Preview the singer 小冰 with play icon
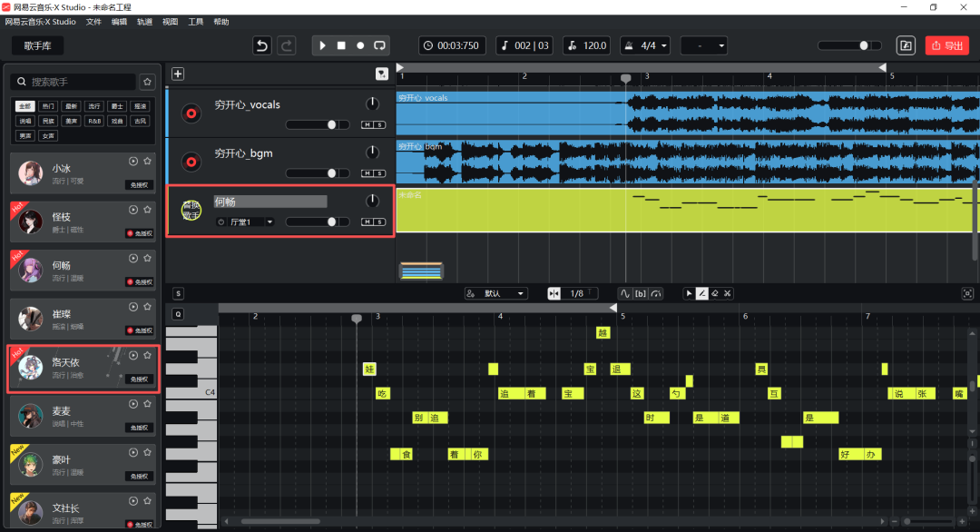 point(133,161)
